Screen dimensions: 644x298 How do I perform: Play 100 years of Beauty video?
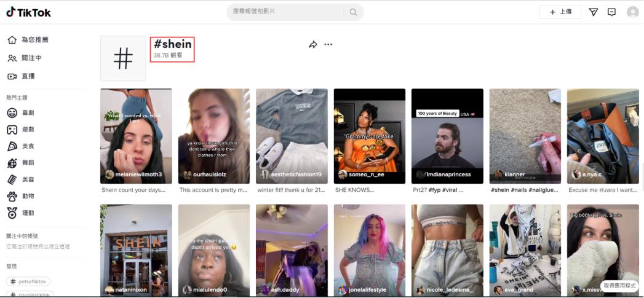447,136
